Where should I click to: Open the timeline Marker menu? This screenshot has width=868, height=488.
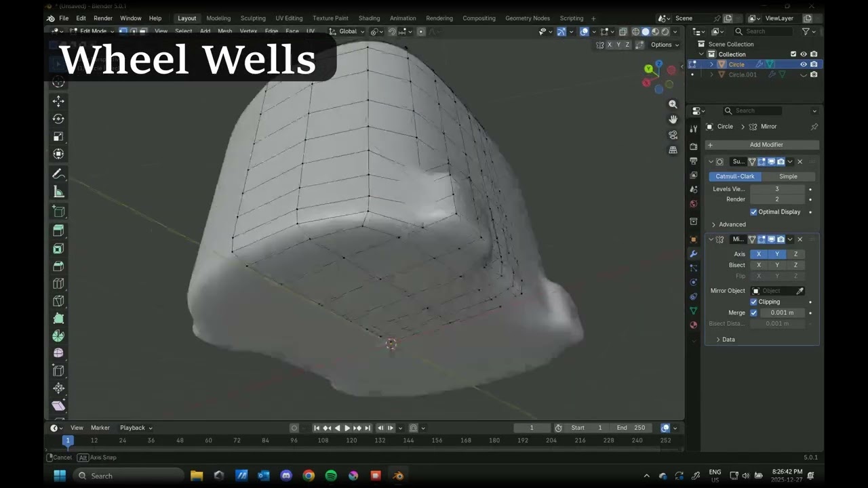[100, 428]
